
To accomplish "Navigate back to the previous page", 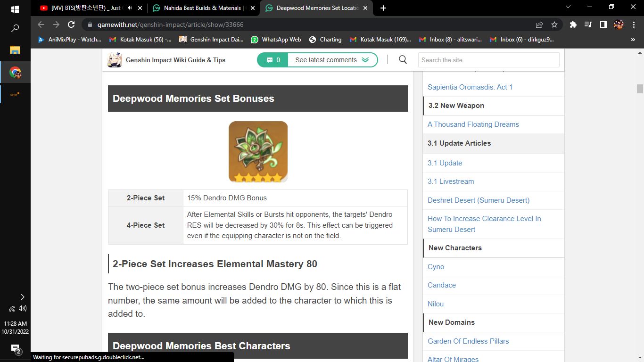I will coord(41,25).
